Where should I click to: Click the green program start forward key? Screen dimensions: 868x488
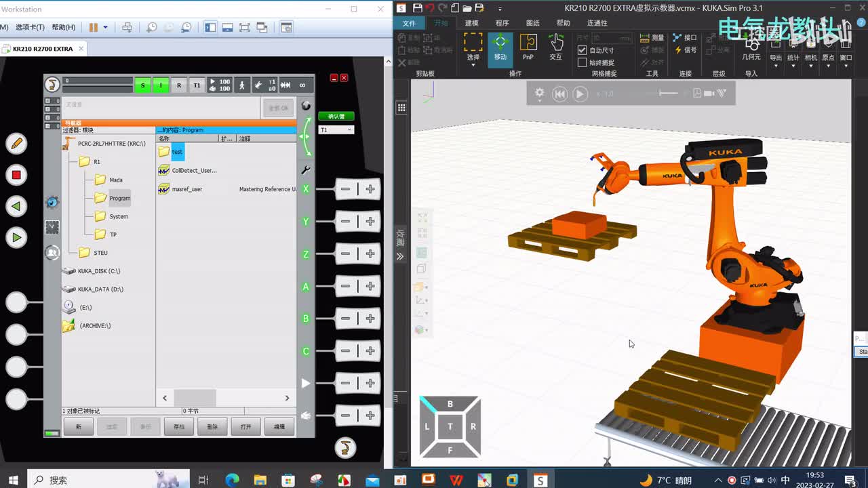16,237
